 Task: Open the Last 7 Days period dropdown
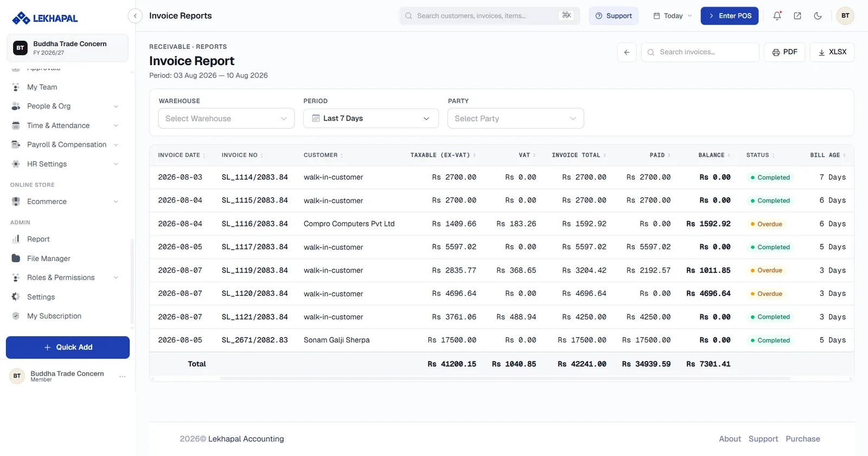click(x=371, y=118)
